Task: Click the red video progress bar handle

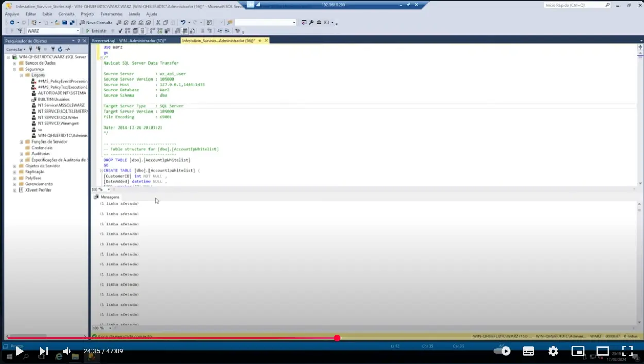Action: (337, 338)
